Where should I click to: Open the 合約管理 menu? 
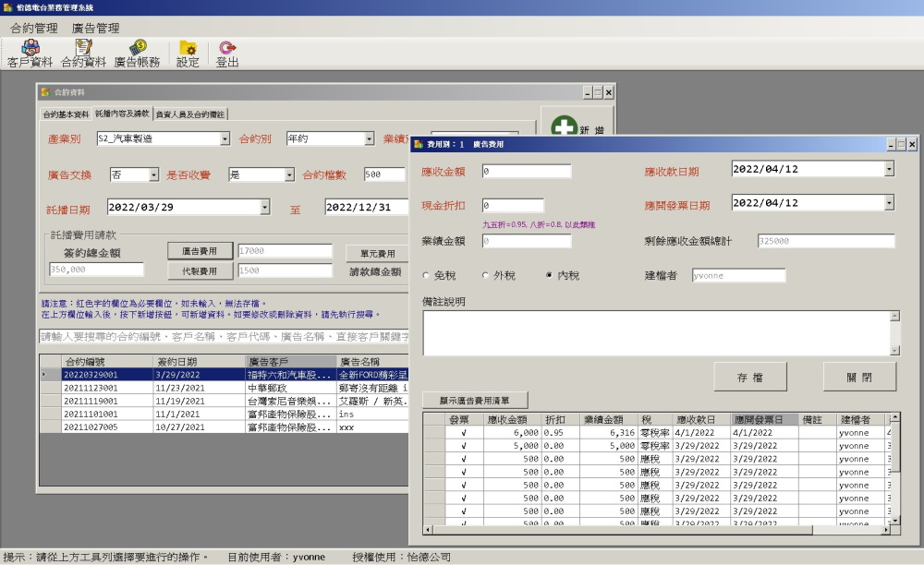click(33, 28)
